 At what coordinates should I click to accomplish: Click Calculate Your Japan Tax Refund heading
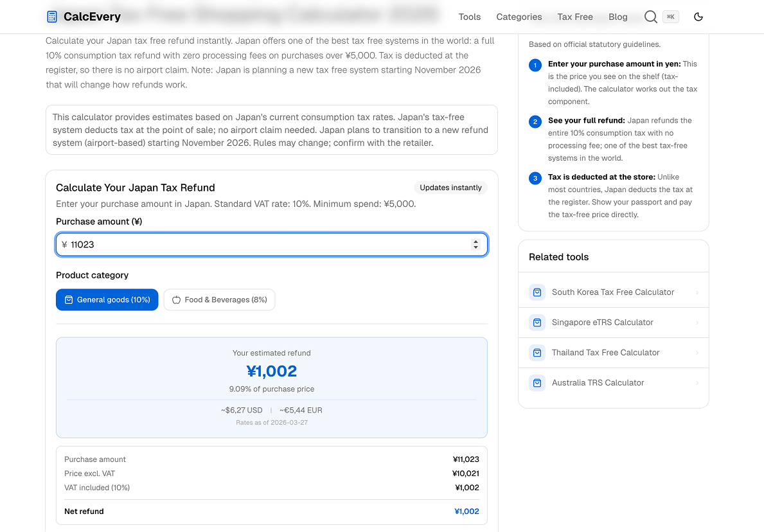click(x=136, y=188)
